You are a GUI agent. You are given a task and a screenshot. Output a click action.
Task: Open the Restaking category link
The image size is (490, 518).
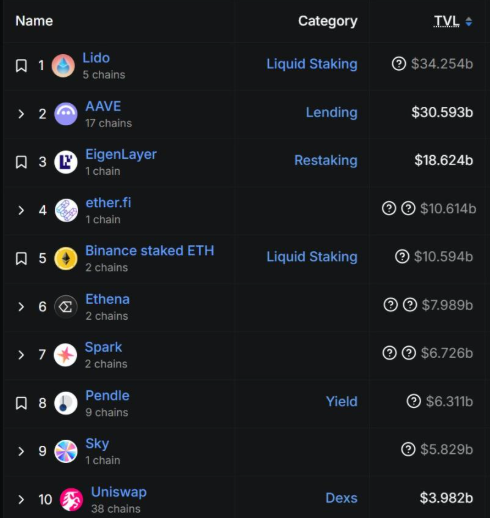[326, 160]
